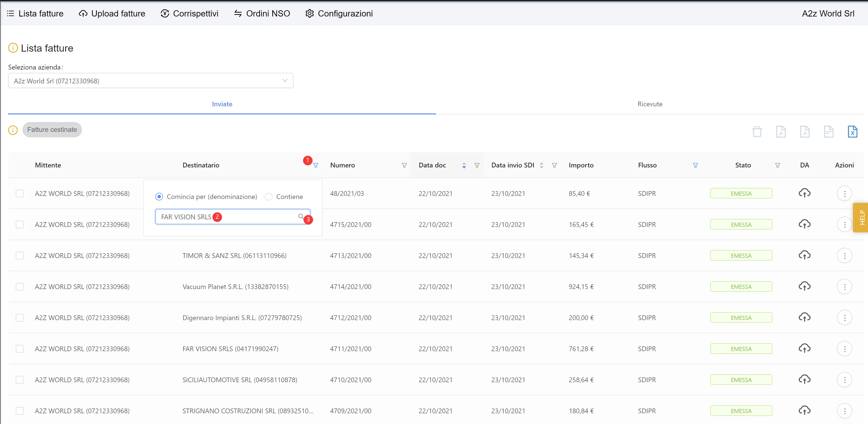Select Comincia per (denominazione) radio button
868x424 pixels.
tap(159, 197)
